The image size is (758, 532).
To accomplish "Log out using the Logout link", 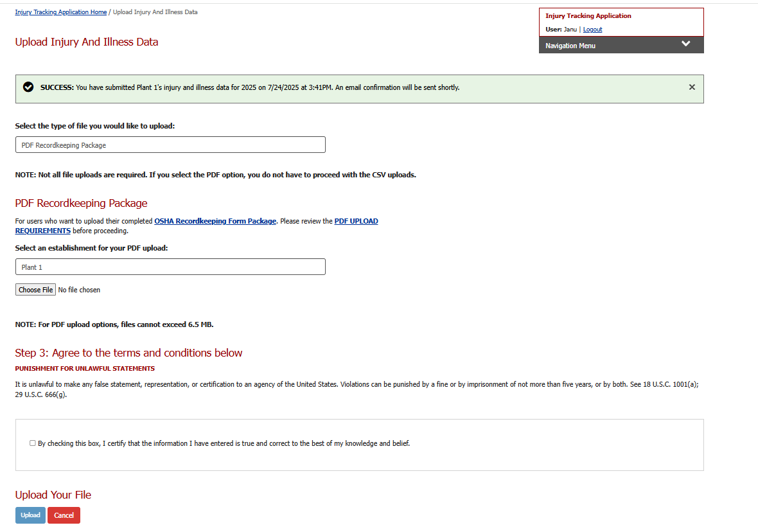I will [x=592, y=30].
